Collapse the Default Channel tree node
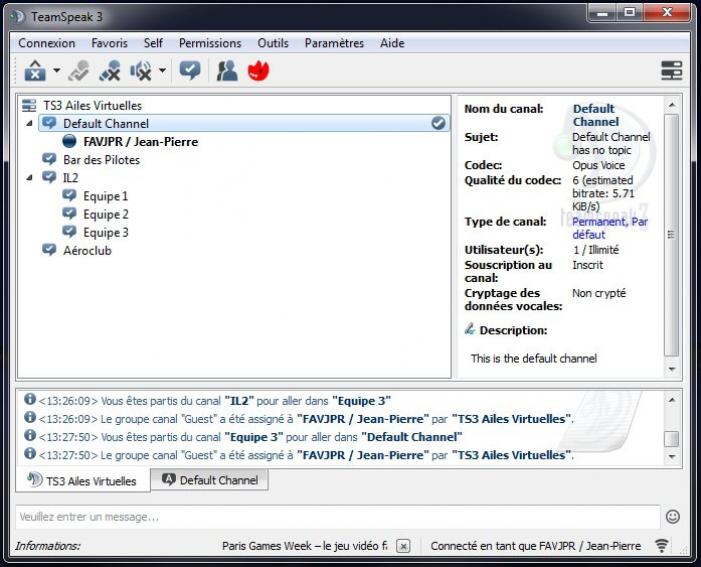 (30, 123)
